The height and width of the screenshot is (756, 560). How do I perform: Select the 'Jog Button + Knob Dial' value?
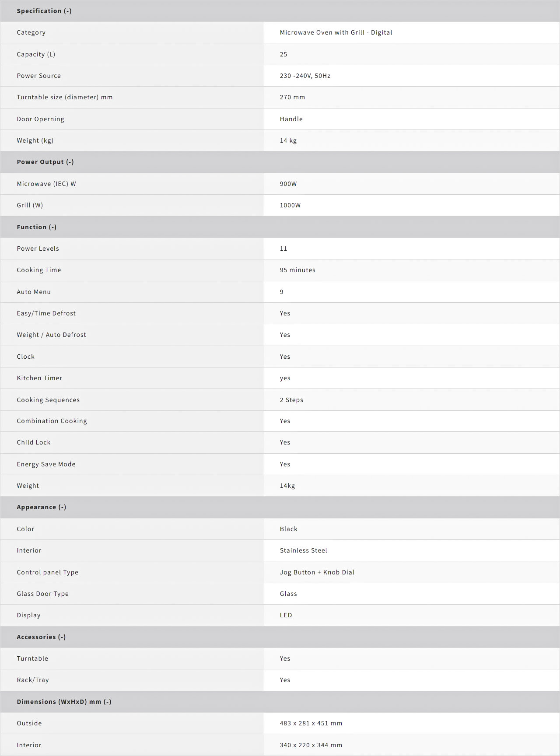click(317, 572)
